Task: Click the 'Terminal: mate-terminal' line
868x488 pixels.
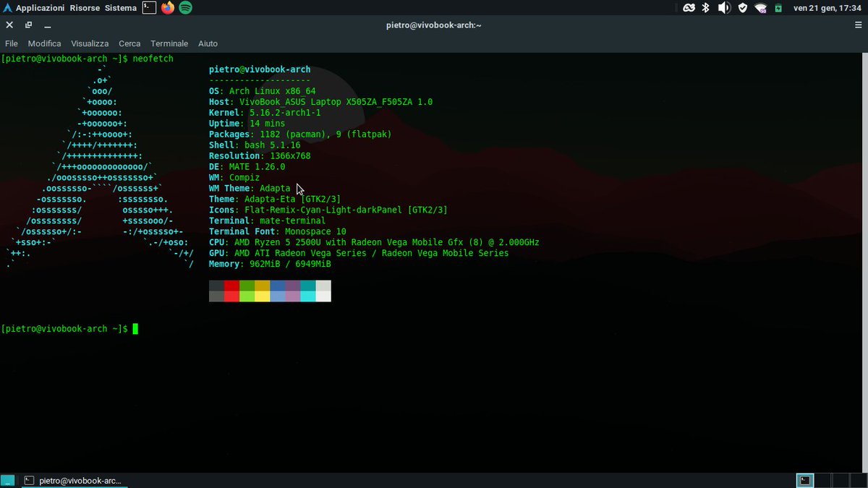Action: pos(267,221)
